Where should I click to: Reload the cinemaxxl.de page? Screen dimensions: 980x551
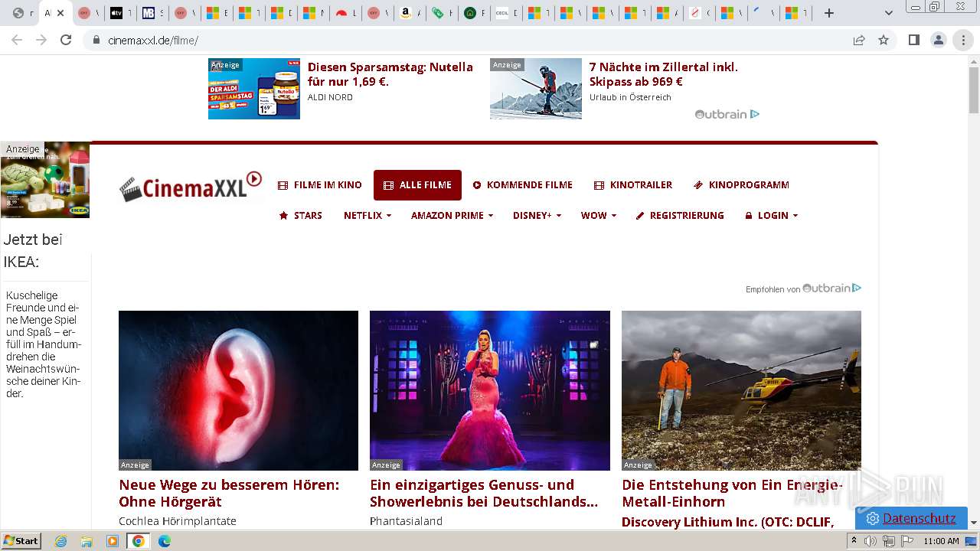(x=66, y=41)
